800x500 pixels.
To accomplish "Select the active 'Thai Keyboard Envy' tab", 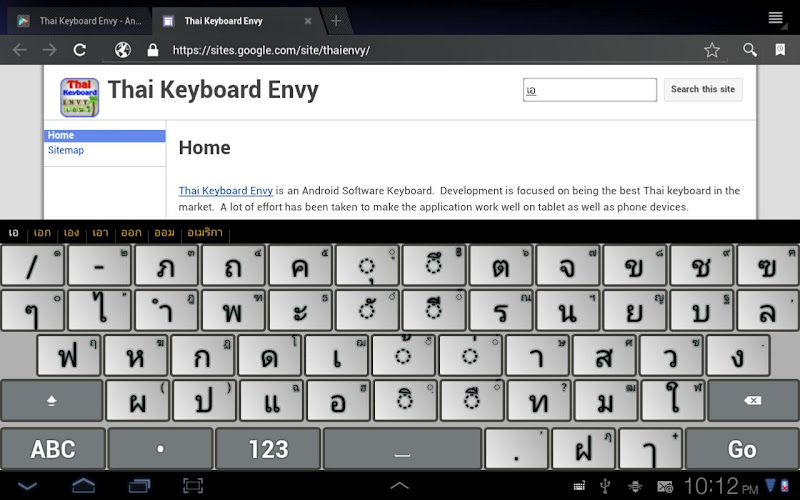I will tap(238, 21).
